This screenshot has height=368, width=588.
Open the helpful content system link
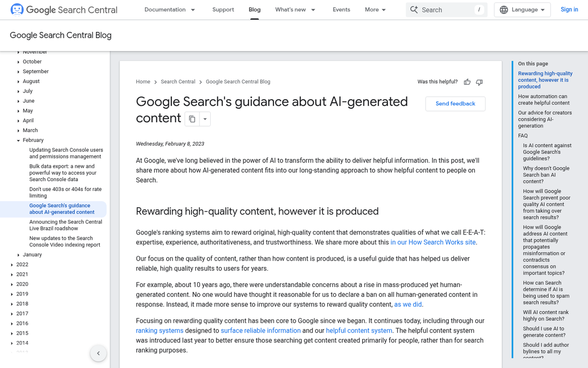tap(359, 331)
